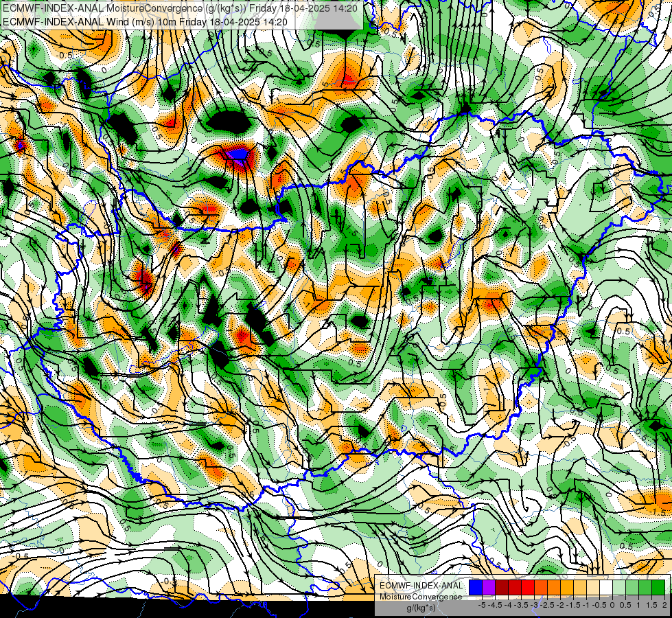Screen dimensions: 672x618
Task: Click amber legend swatch between -2 and -1.5
Action: [x=567, y=587]
